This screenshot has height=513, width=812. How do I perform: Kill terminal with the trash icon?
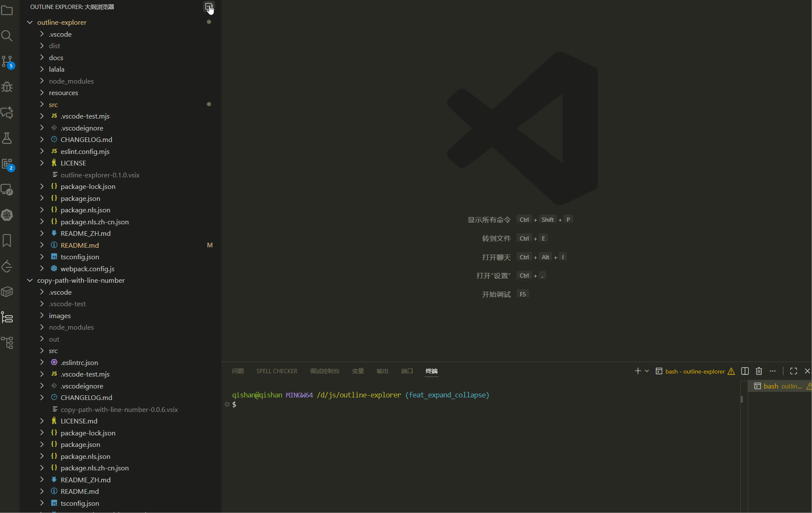(759, 371)
